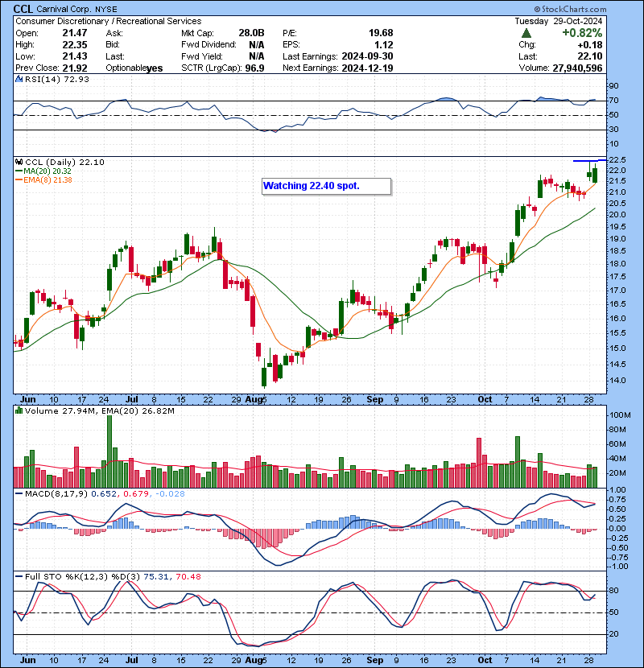Click the MACD signal value 0.679
The image size is (644, 668).
point(136,494)
